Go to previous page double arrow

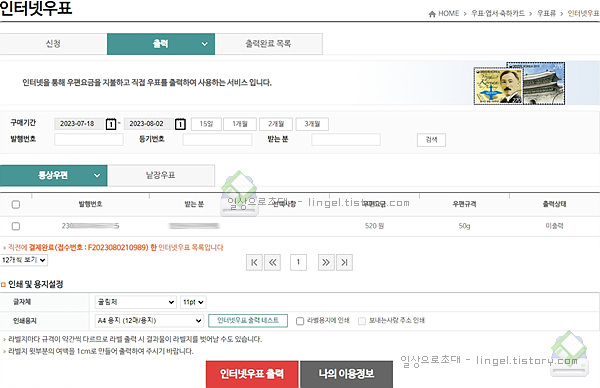(x=272, y=262)
